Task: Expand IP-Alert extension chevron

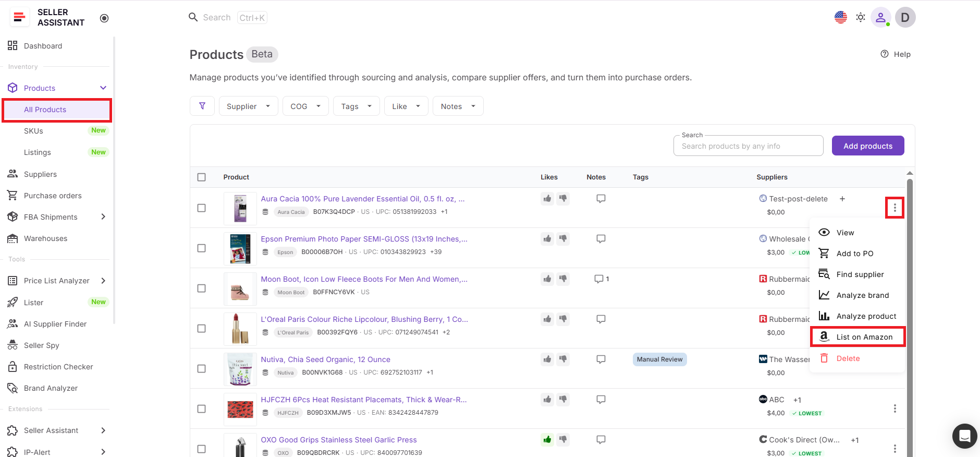Action: [103, 452]
